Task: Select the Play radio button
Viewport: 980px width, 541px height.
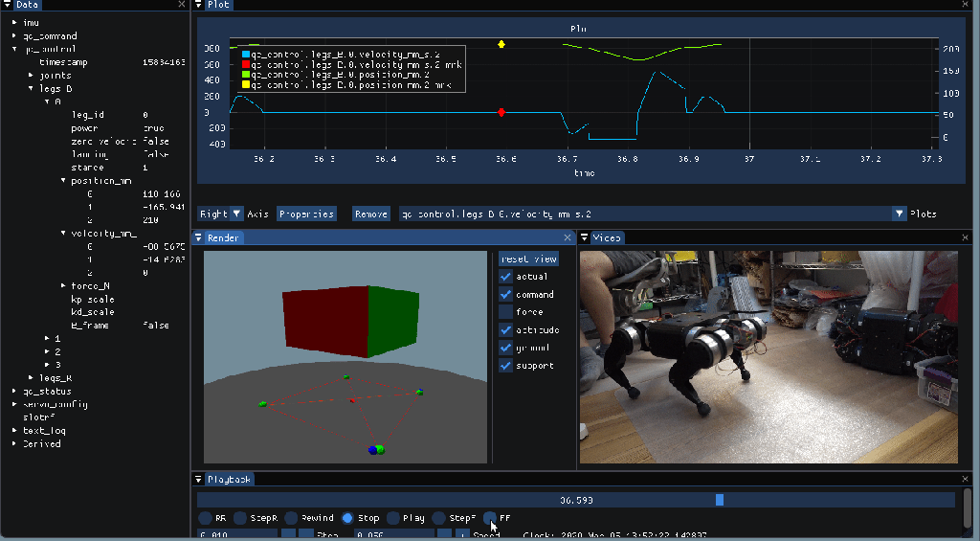Action: click(x=392, y=518)
